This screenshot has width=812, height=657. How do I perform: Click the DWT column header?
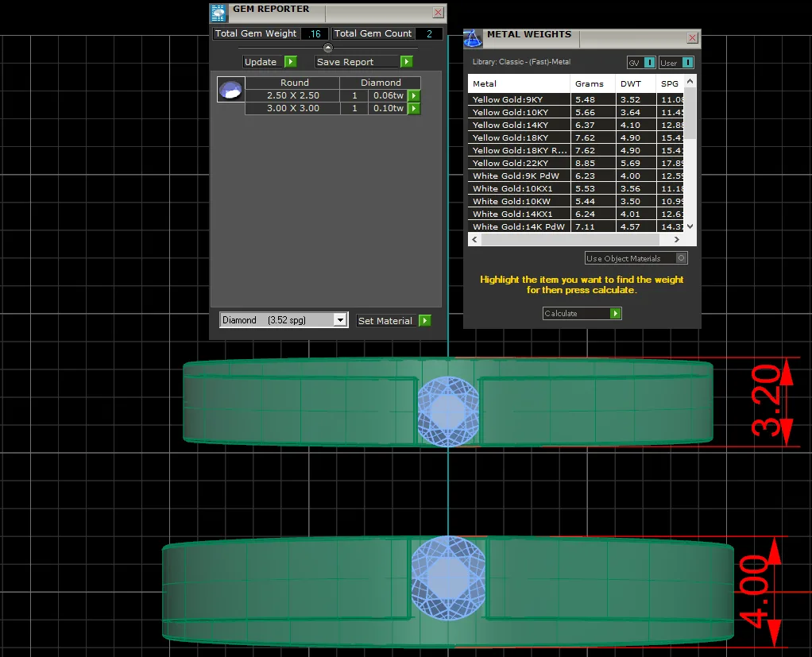636,84
